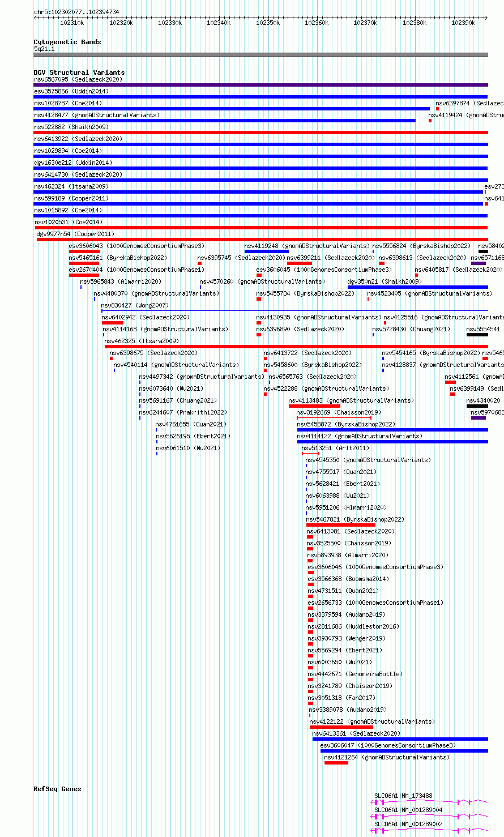Select SLCO6A1|NM_001289004 transcript label
The image size is (504, 837).
tap(408, 810)
